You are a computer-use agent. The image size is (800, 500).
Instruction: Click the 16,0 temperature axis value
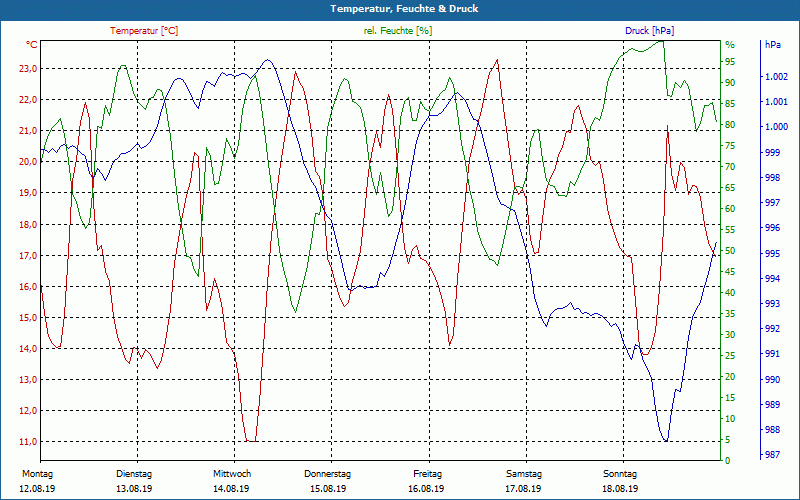pos(28,287)
